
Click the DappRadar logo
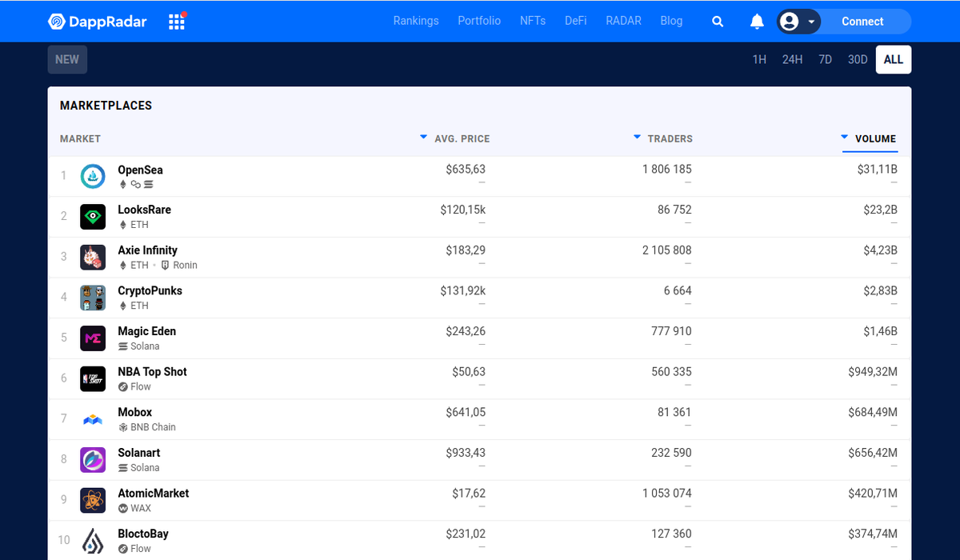97,21
